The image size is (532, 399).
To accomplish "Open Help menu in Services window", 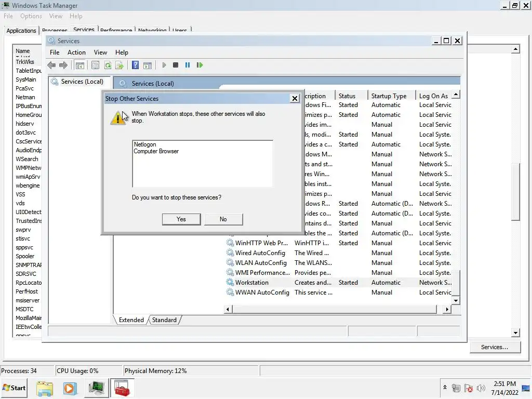I will click(x=122, y=52).
